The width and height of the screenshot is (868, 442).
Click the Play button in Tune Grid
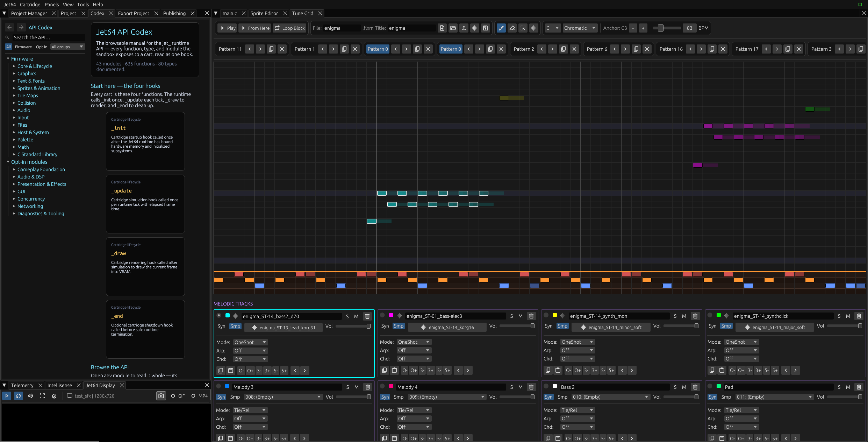227,28
